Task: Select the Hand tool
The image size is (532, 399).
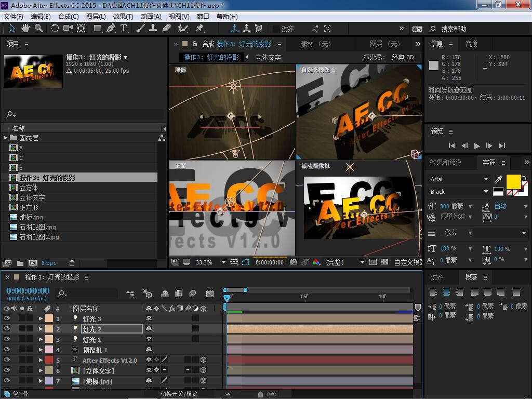Action: tap(25, 29)
